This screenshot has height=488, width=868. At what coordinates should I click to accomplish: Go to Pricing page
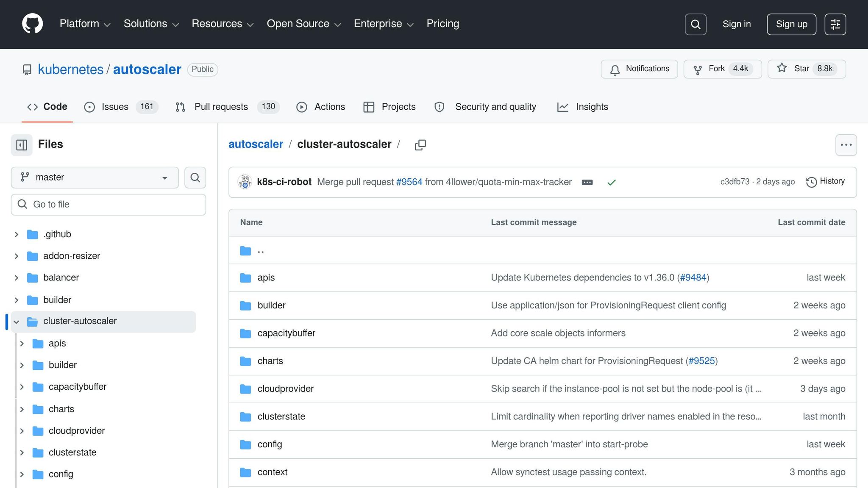443,24
